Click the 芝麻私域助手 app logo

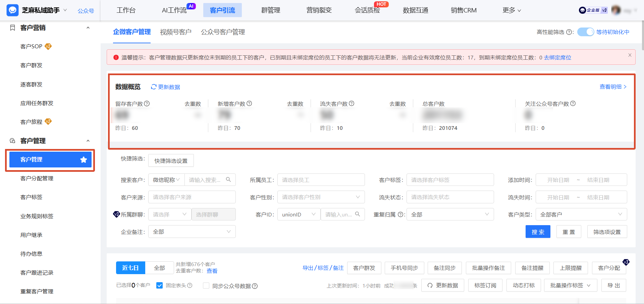tap(12, 10)
